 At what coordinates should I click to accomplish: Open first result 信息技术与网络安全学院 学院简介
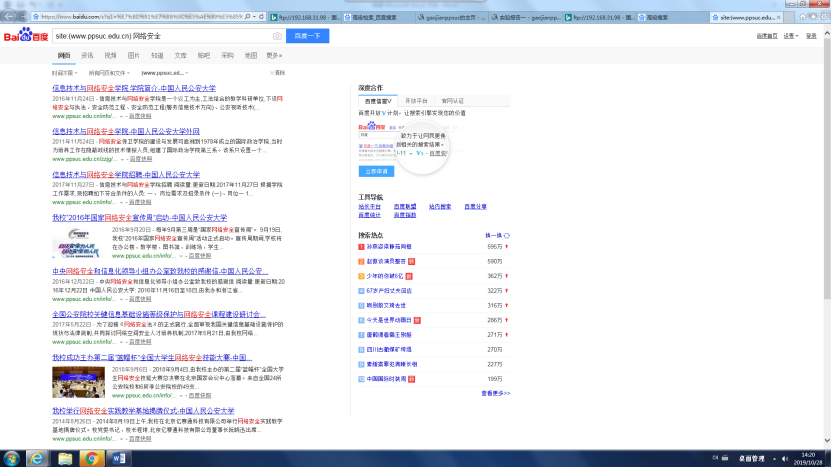pyautogui.click(x=134, y=89)
